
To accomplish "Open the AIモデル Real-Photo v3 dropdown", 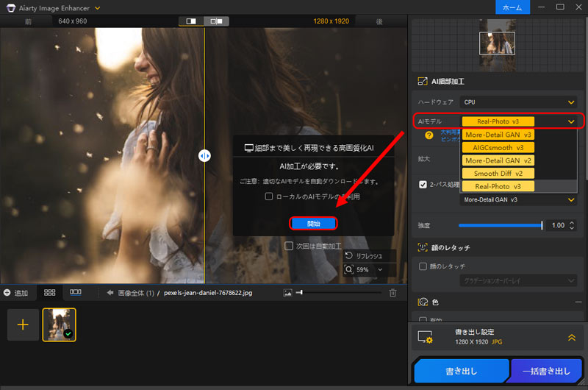I will pos(519,121).
